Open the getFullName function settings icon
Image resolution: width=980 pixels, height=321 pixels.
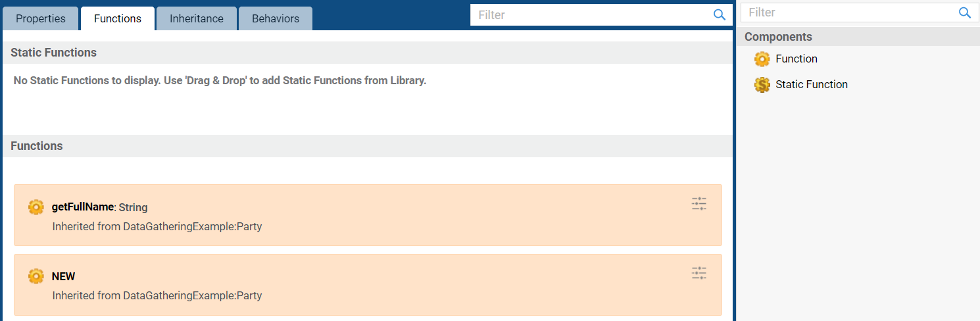click(x=699, y=203)
